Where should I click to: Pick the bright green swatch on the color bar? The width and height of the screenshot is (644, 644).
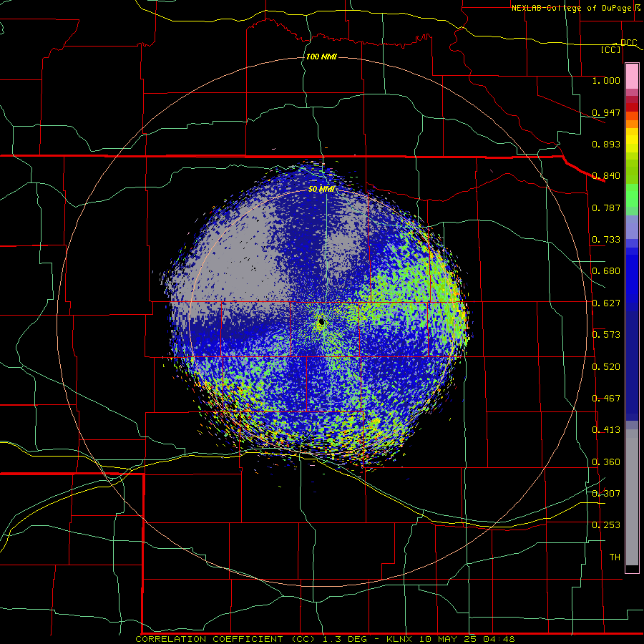(632, 195)
